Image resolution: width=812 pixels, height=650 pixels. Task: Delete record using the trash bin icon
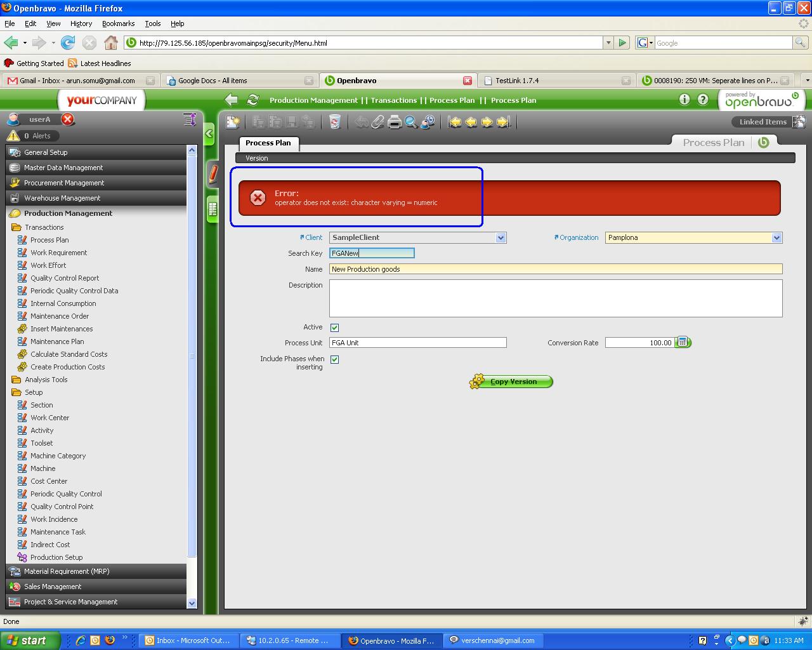coord(335,122)
